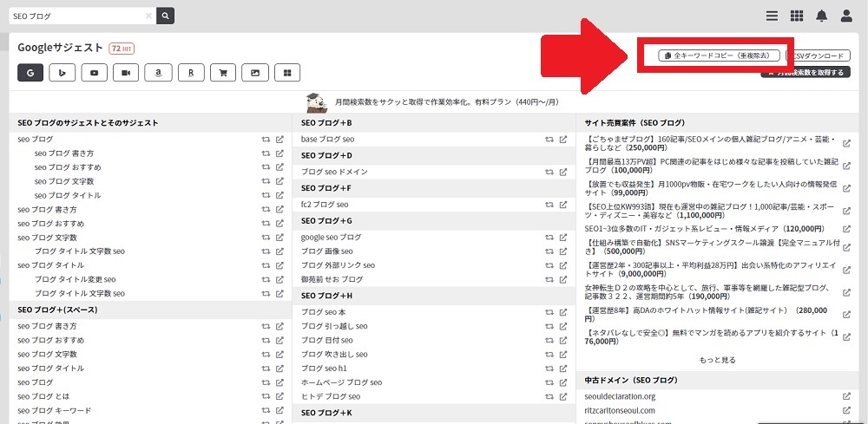
Task: Open external link for ブログ seo ドメイン
Action: [x=563, y=172]
